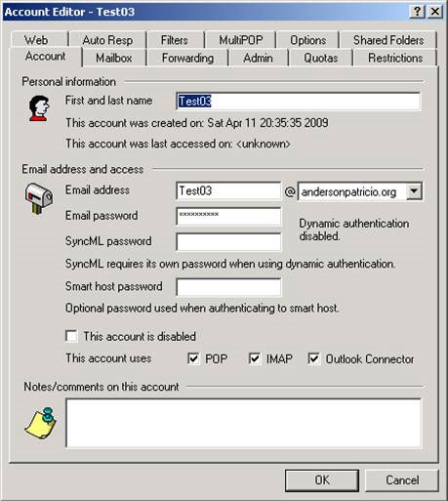Focus the SyncML password field
Image resolution: width=448 pixels, height=501 pixels.
pos(228,242)
